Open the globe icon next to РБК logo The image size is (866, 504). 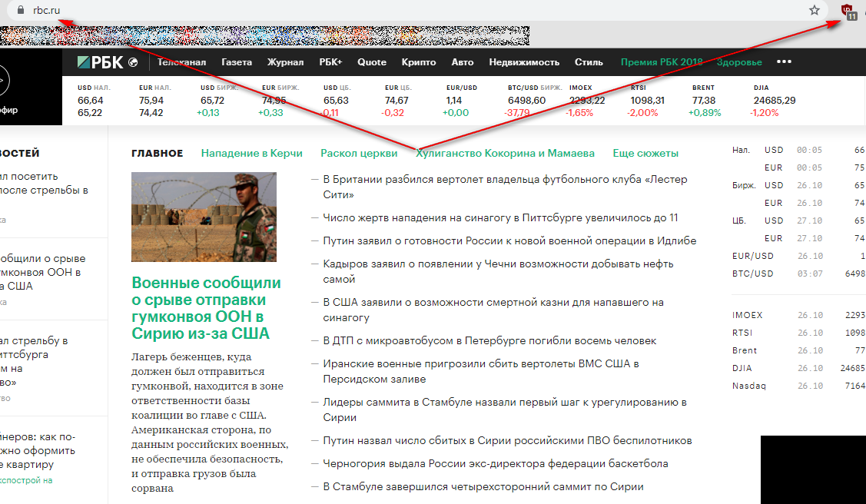pyautogui.click(x=133, y=62)
